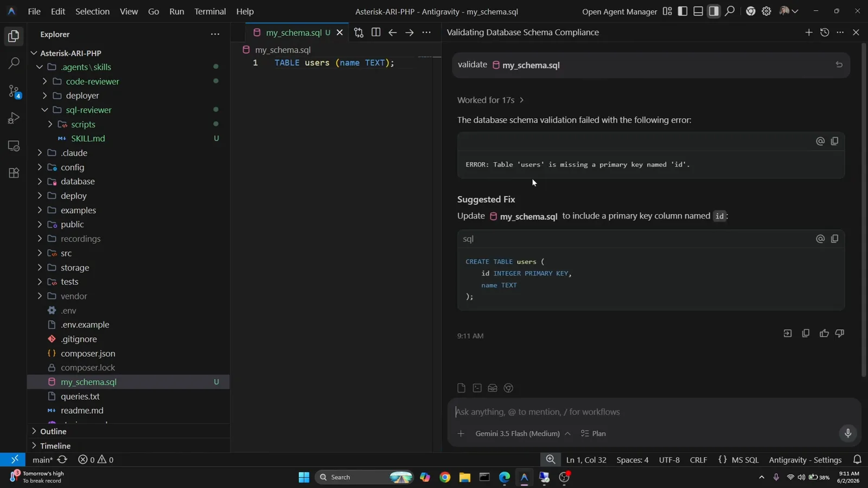Viewport: 868px width, 488px height.
Task: Open Gemini 3.5 Flash model dropdown
Action: click(522, 434)
